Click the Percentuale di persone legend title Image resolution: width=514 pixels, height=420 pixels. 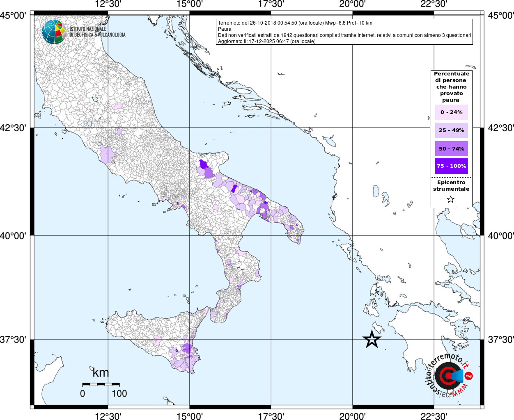coord(451,87)
